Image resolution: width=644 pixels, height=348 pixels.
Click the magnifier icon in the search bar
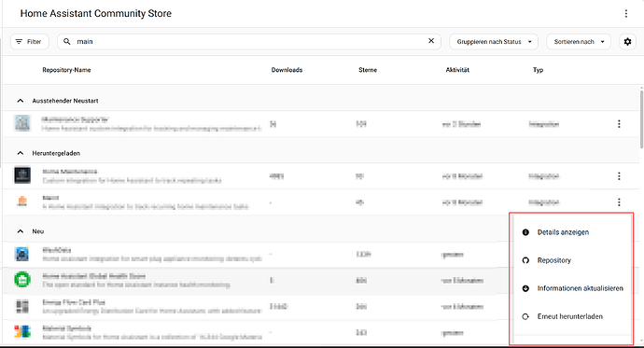67,41
